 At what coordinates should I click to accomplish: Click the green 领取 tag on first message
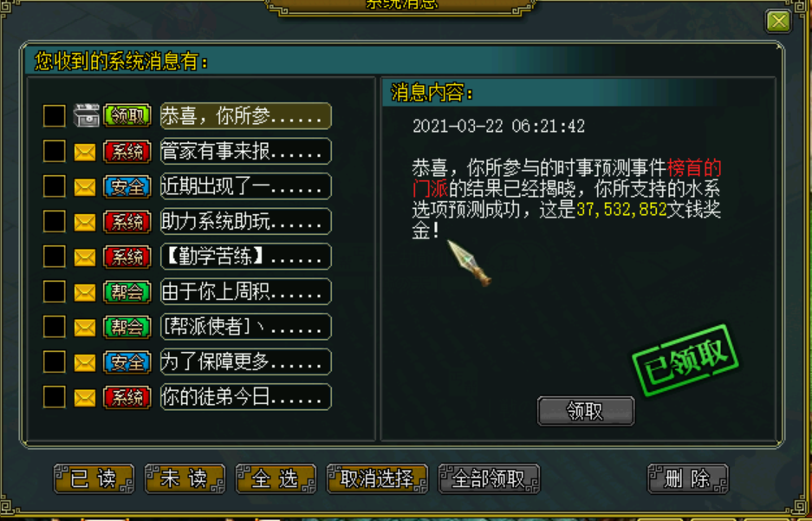[x=127, y=115]
